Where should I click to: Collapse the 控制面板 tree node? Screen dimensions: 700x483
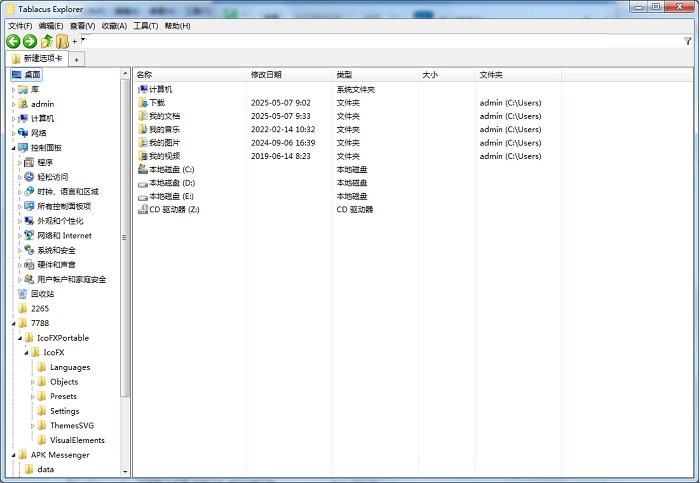tap(14, 148)
